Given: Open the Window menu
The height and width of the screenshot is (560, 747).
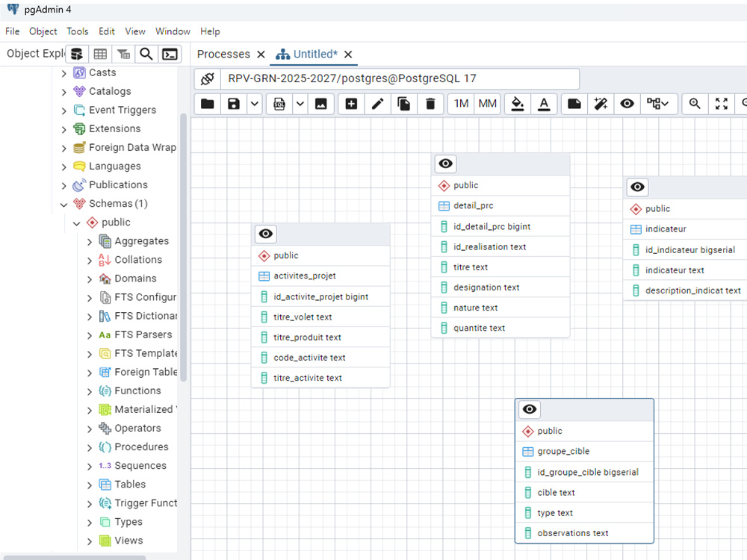Looking at the screenshot, I should point(173,31).
